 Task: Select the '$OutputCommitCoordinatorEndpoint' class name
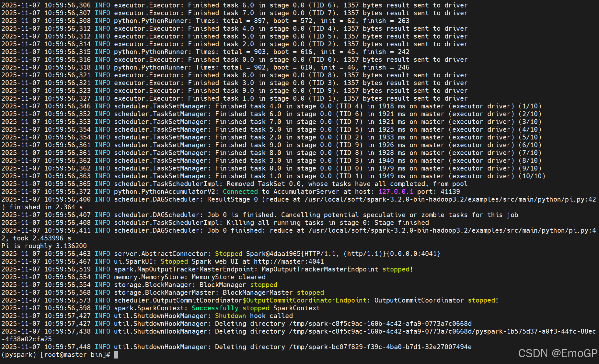tap(305, 300)
